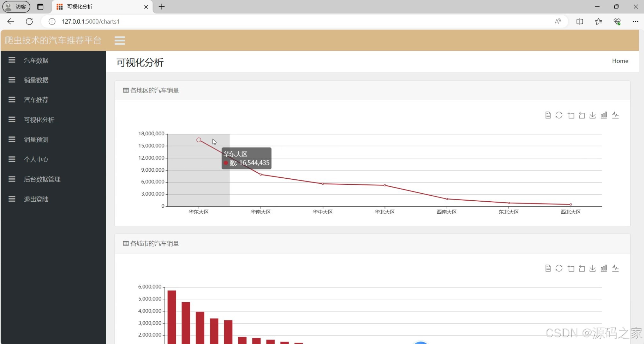
Task: Switch city sales chart to line type
Action: click(615, 269)
